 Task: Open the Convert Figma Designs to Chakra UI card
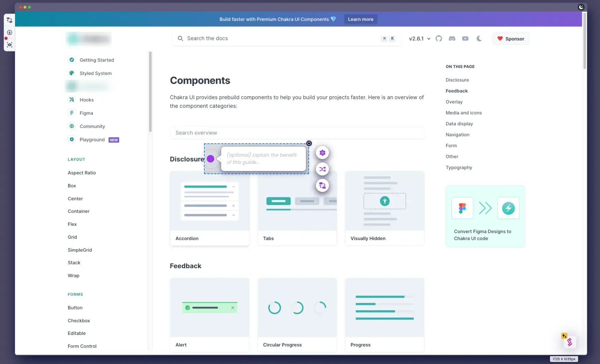pos(485,216)
